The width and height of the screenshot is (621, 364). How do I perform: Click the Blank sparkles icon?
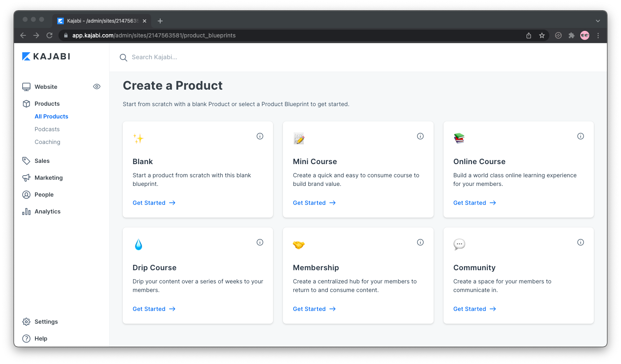(138, 139)
